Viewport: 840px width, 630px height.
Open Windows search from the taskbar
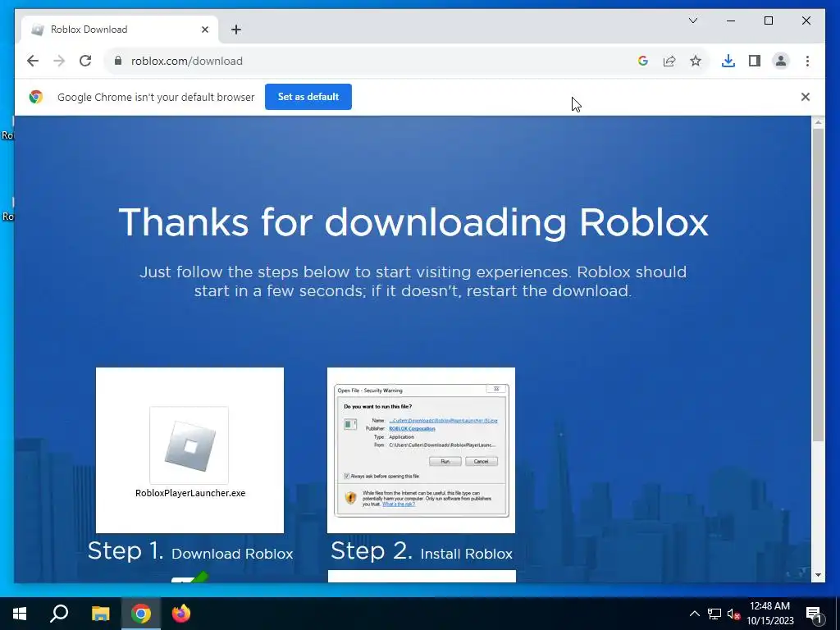[59, 614]
